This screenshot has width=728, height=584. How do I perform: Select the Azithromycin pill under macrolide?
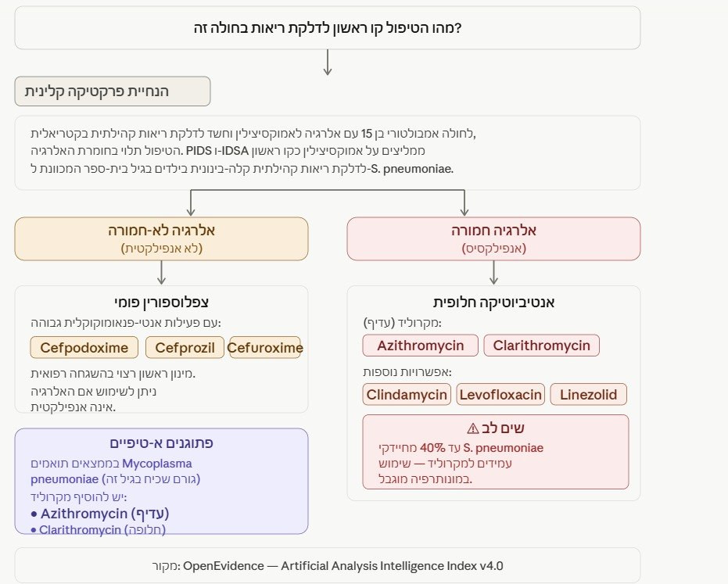(420, 346)
